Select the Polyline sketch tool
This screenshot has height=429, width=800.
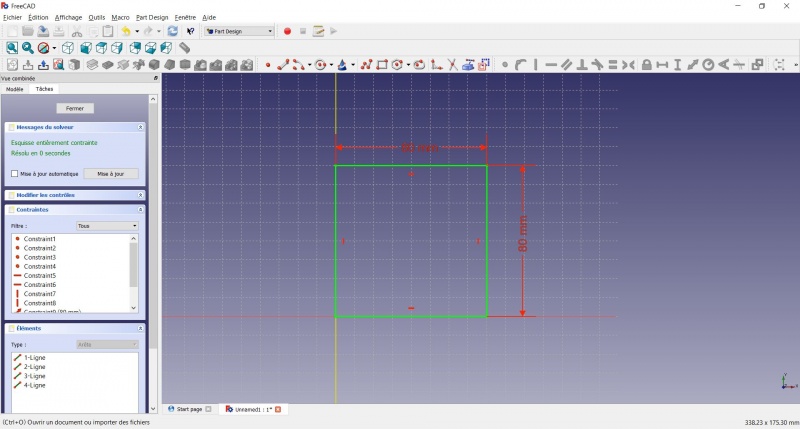(366, 65)
